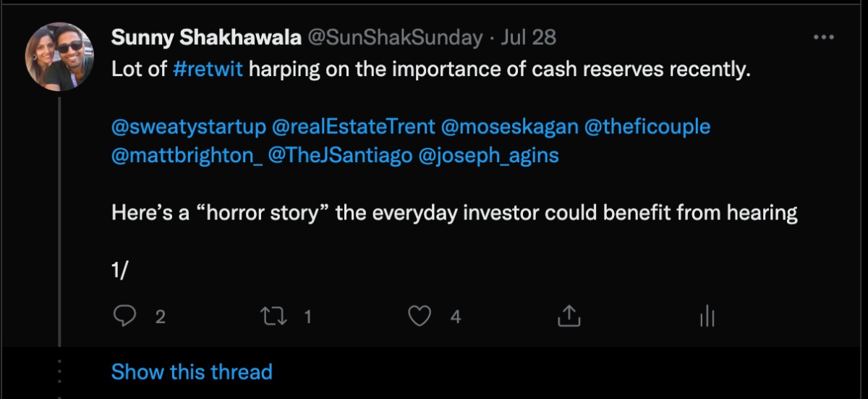Open the three-dot more options menu
Image resolution: width=868 pixels, height=399 pixels.
pyautogui.click(x=824, y=38)
